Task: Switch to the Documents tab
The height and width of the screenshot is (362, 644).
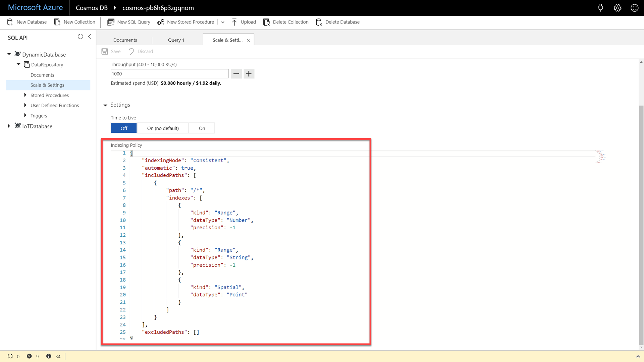Action: tap(125, 40)
